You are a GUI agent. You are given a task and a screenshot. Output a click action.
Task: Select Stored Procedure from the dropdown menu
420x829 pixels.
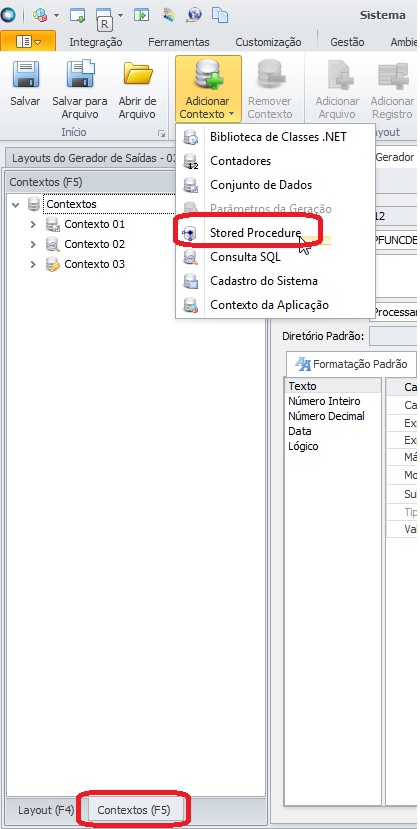click(x=255, y=233)
